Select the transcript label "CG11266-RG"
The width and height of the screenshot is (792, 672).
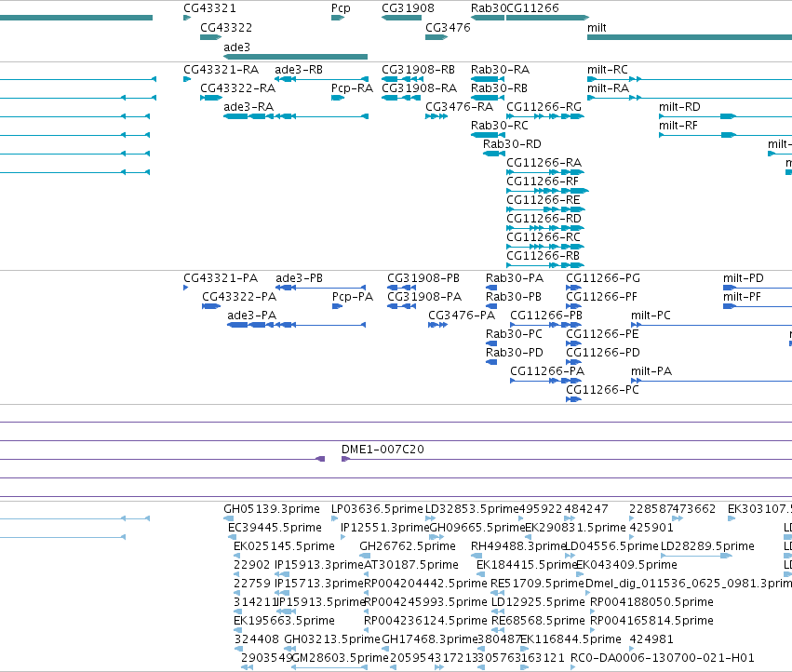[x=544, y=107]
